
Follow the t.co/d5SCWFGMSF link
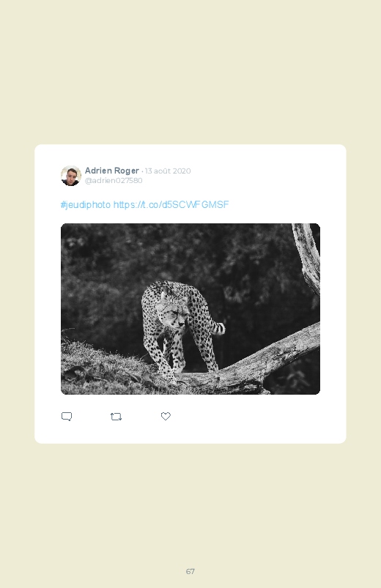[171, 205]
